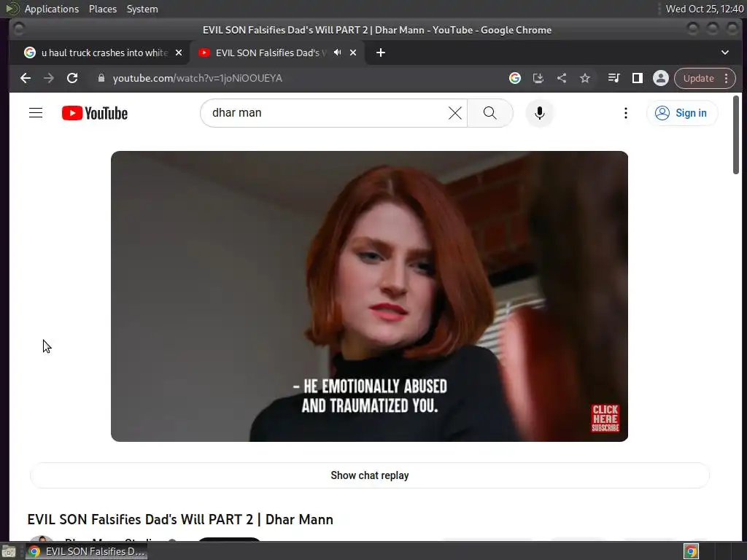Screen dimensions: 747x560
Task: Open Chrome profile avatar menu
Action: point(660,78)
